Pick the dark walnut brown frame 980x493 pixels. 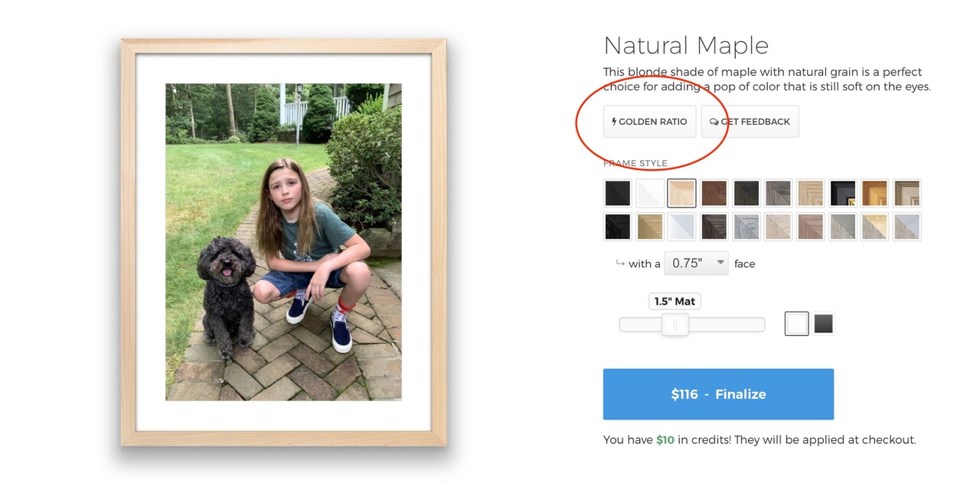(x=714, y=193)
